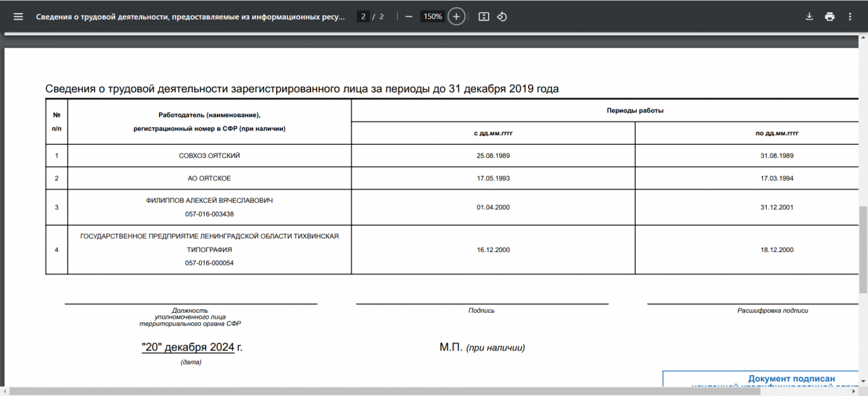Click start date 16.12.2000
The image size is (868, 396).
pos(493,250)
